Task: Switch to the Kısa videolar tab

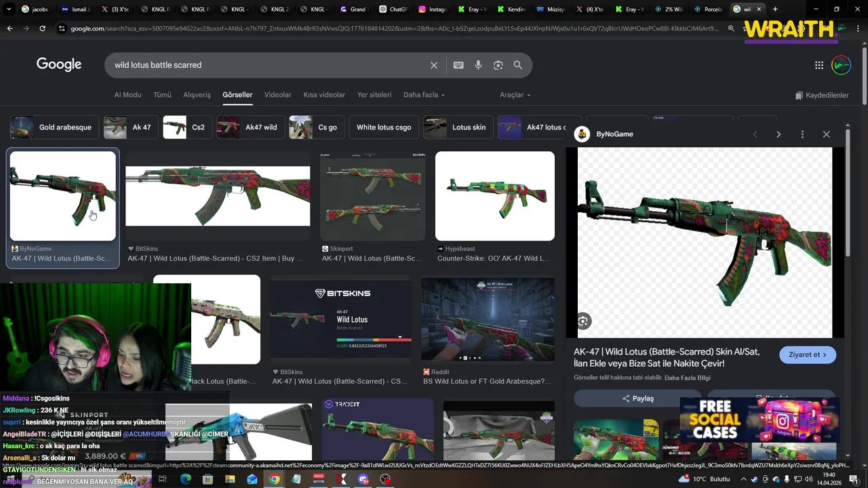Action: (x=324, y=95)
